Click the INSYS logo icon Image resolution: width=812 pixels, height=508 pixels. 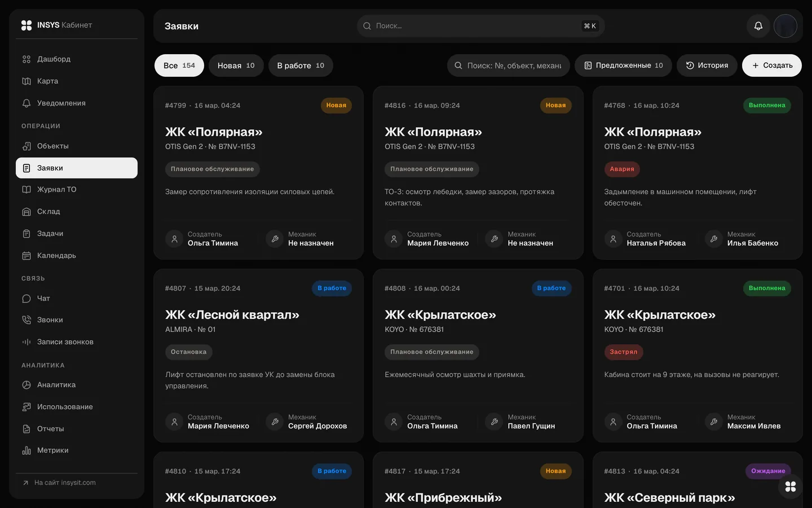click(27, 25)
